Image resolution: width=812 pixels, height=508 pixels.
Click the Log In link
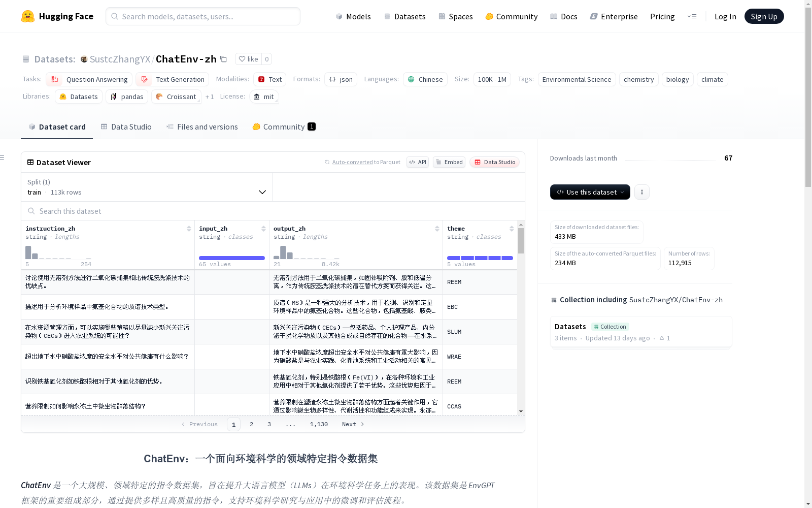tap(725, 16)
